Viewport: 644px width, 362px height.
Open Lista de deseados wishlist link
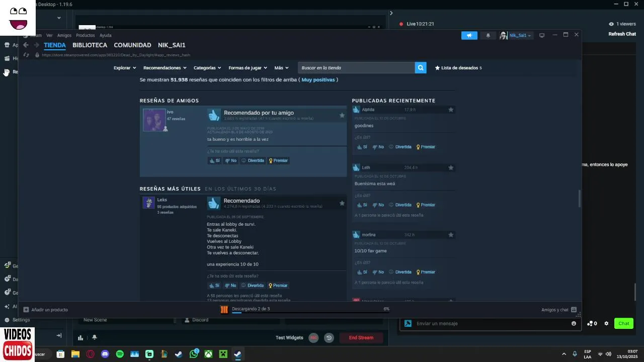[x=458, y=67]
